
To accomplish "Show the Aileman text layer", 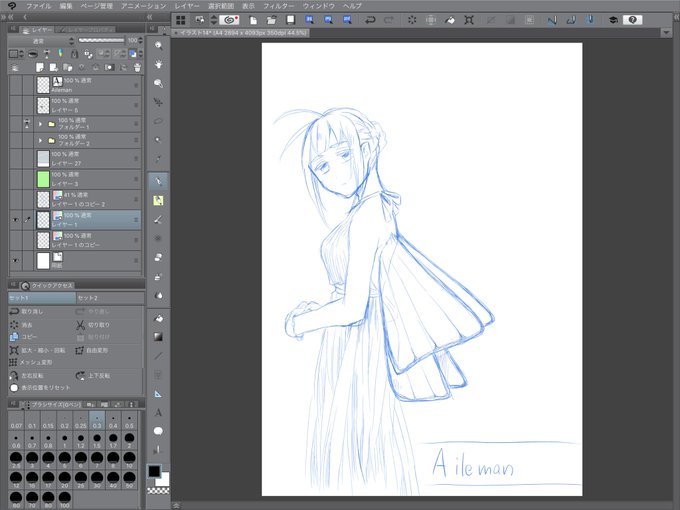I will [16, 85].
